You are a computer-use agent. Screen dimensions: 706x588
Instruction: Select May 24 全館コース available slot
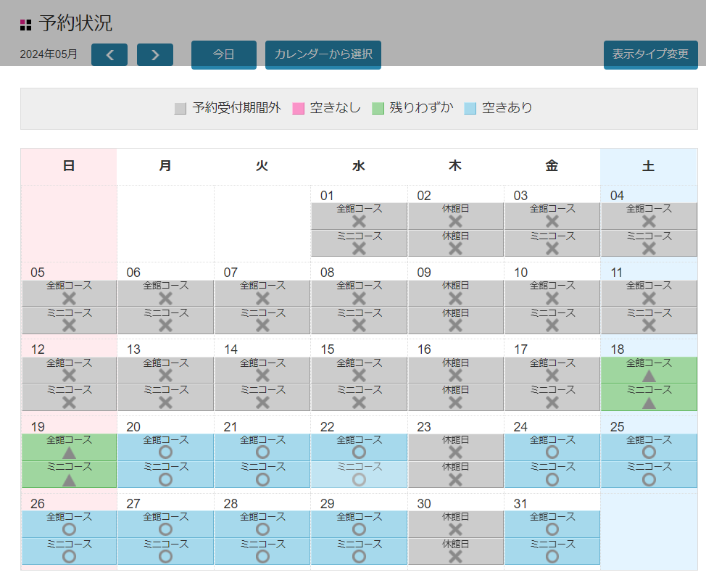(552, 447)
